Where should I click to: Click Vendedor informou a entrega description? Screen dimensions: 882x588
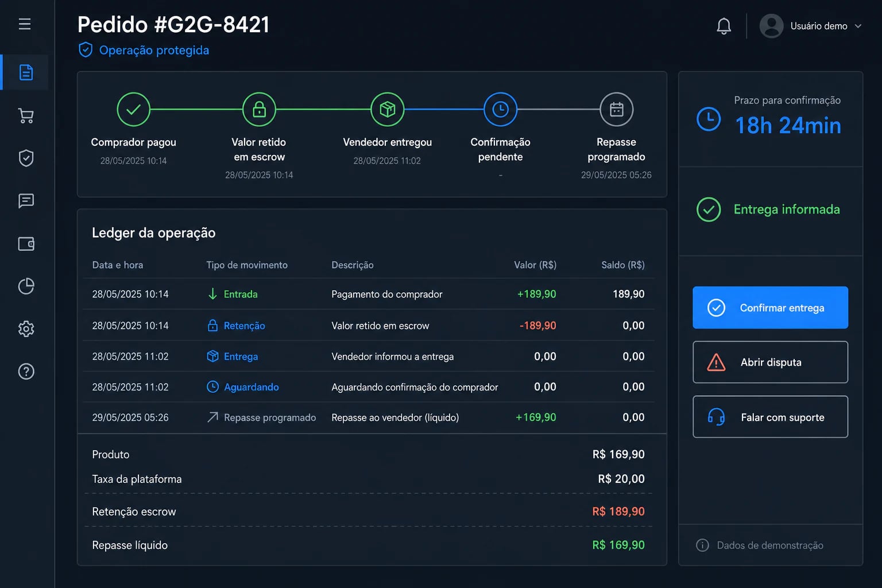pyautogui.click(x=393, y=357)
